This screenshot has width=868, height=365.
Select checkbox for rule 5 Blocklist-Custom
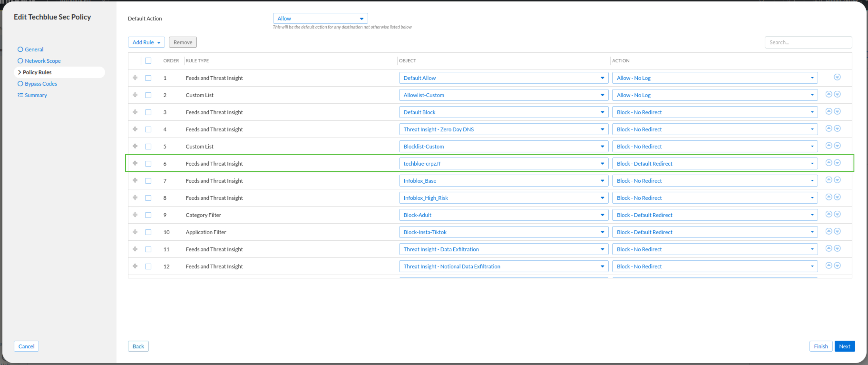coord(148,147)
